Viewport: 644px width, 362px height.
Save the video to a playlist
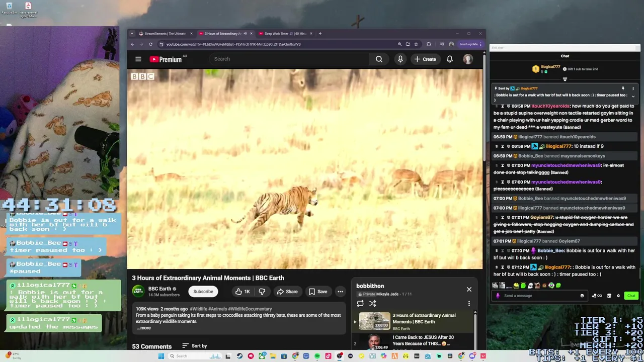point(318,292)
